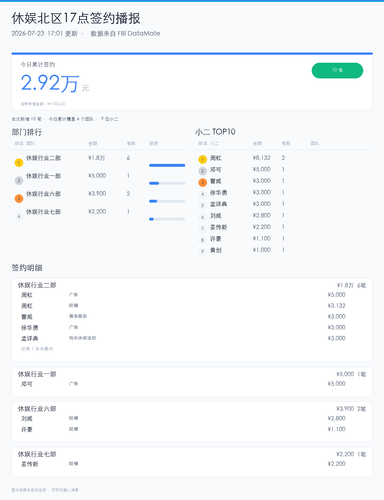Click the gray rank 2 badge beside 休娱行业一部
384x500 pixels.
click(x=19, y=181)
